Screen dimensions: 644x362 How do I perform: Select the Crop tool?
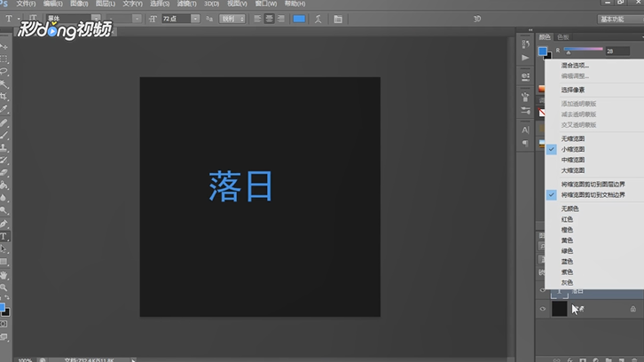coord(4,97)
